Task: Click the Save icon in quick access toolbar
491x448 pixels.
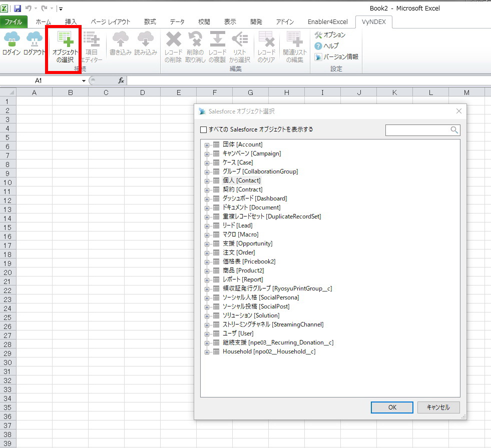Action: (18, 8)
